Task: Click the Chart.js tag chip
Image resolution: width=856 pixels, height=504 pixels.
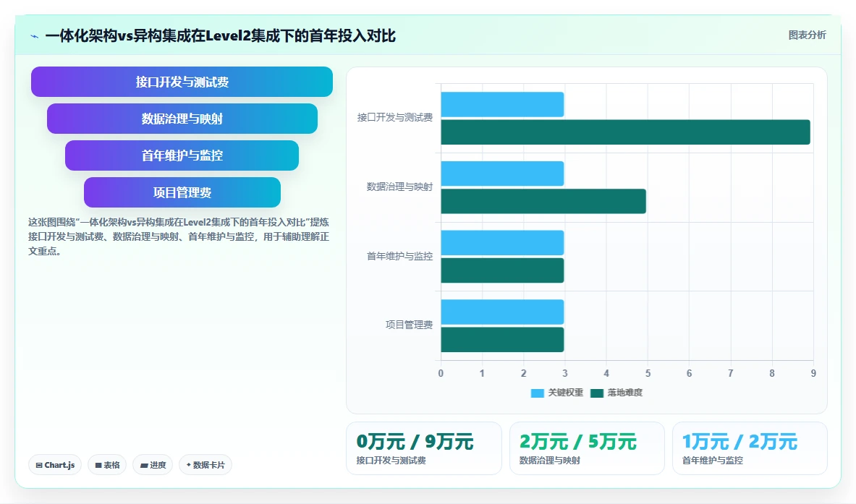Action: click(55, 465)
